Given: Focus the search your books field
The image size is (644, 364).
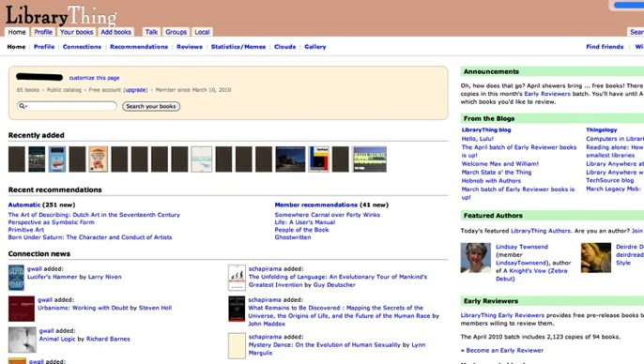Looking at the screenshot, I should tap(67, 106).
